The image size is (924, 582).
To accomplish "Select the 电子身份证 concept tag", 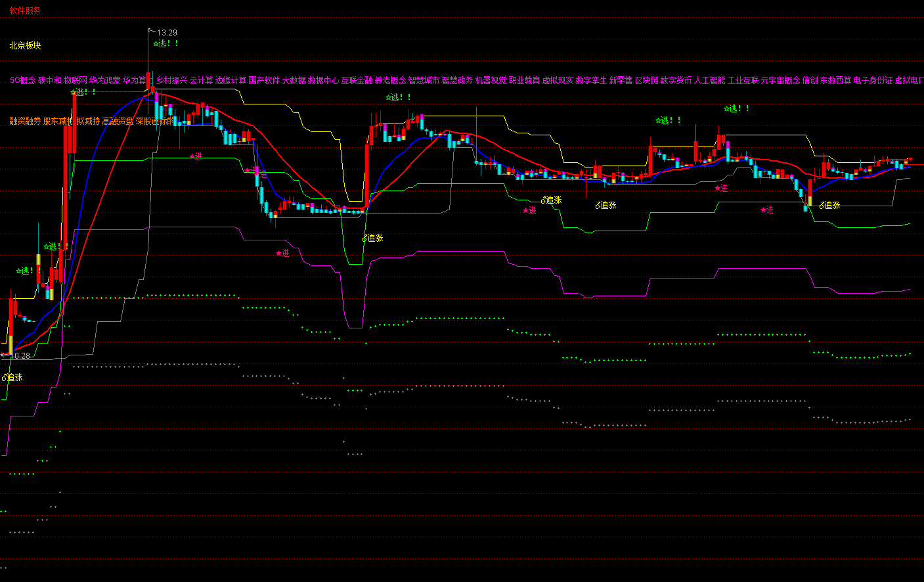I will click(x=873, y=80).
